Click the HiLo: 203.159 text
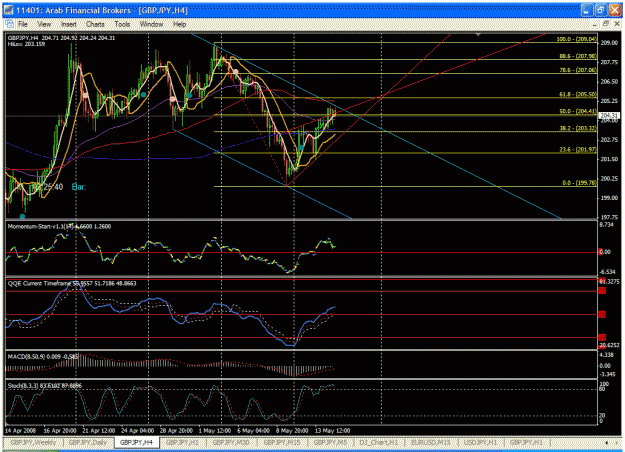Viewport: 625px width, 452px height. 26,44
